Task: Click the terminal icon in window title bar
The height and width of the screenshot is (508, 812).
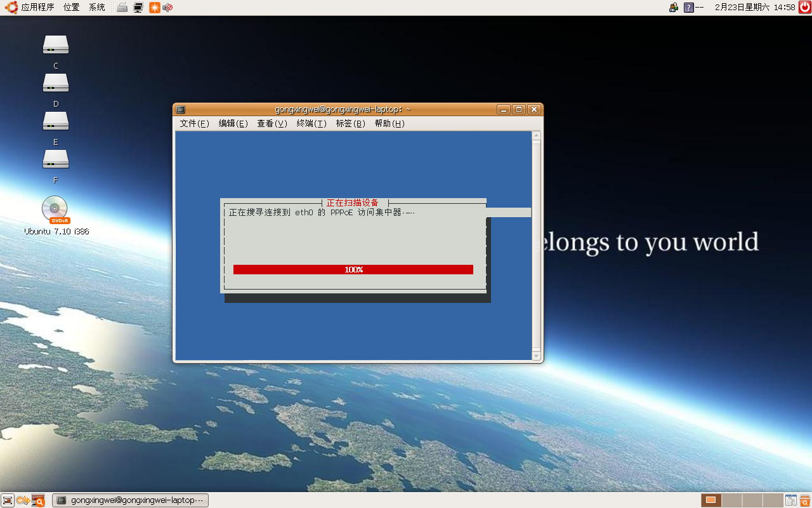Action: click(x=181, y=109)
